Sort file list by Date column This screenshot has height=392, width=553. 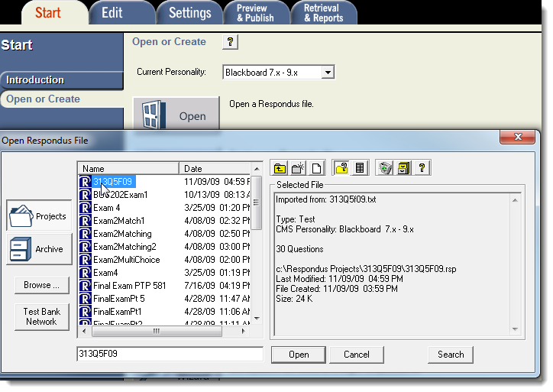215,169
